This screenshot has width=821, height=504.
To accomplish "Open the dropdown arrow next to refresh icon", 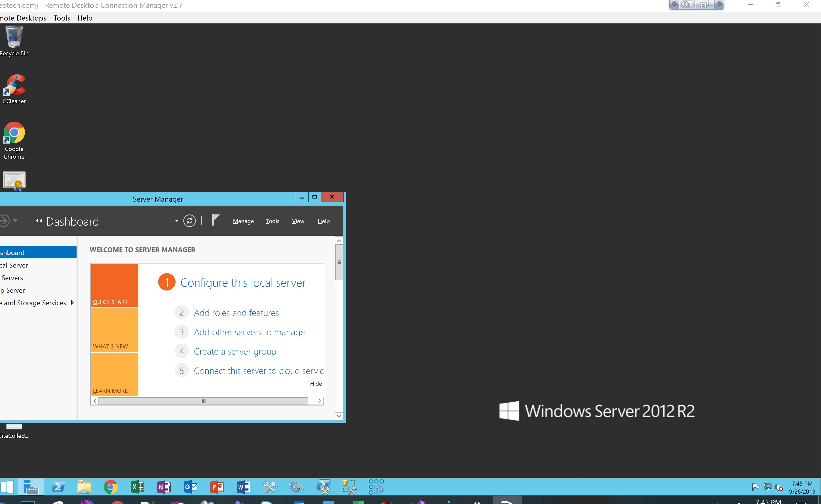I will click(177, 221).
